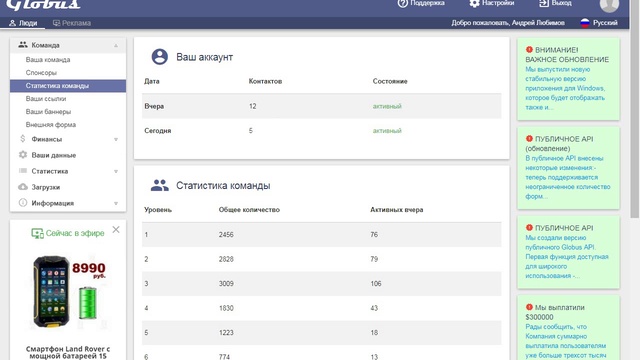Click Смартфон Land Rover product title
This screenshot has width=640, height=360.
[x=68, y=352]
